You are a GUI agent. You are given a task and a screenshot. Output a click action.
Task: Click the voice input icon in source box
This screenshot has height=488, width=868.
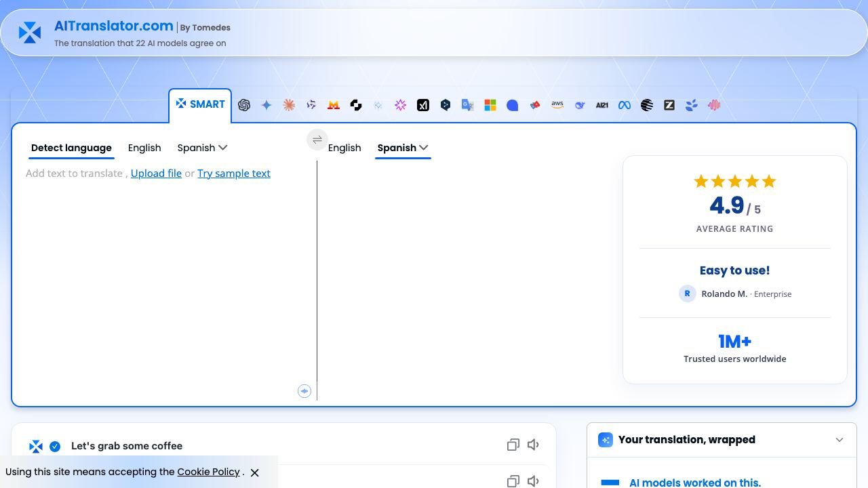pyautogui.click(x=304, y=391)
